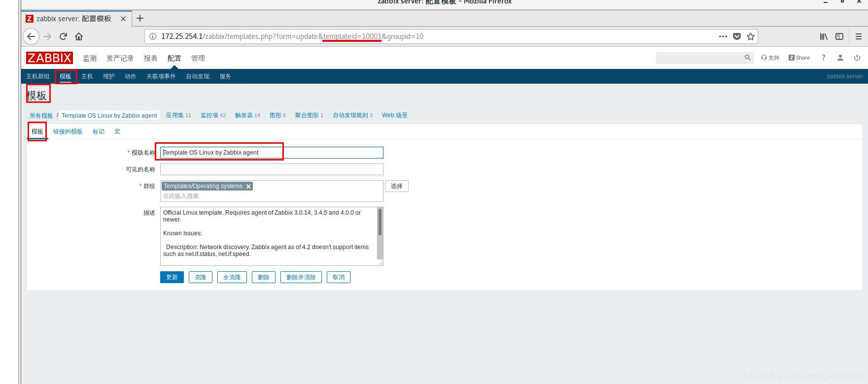Click the search magnifier icon
The image size is (868, 384).
click(x=747, y=58)
